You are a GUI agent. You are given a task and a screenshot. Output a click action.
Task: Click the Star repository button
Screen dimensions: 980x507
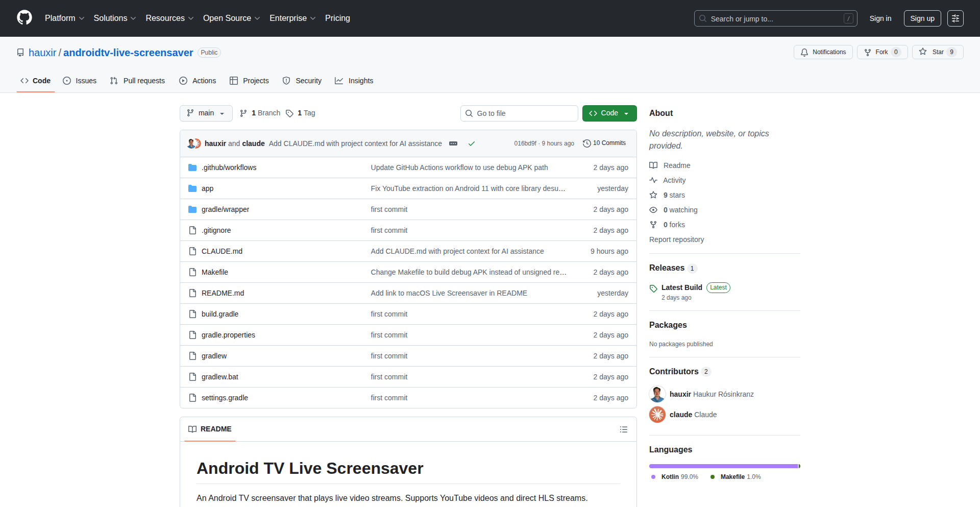coord(937,52)
